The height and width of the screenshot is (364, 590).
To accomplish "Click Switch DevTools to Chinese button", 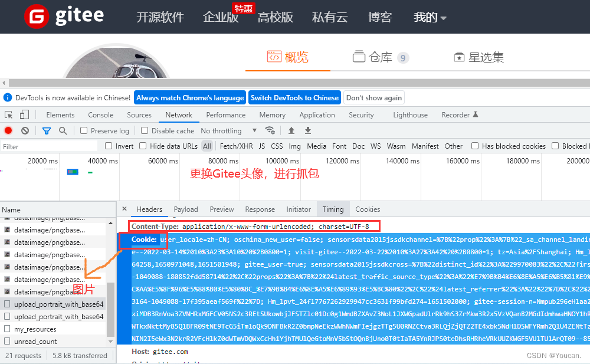I will tap(294, 98).
